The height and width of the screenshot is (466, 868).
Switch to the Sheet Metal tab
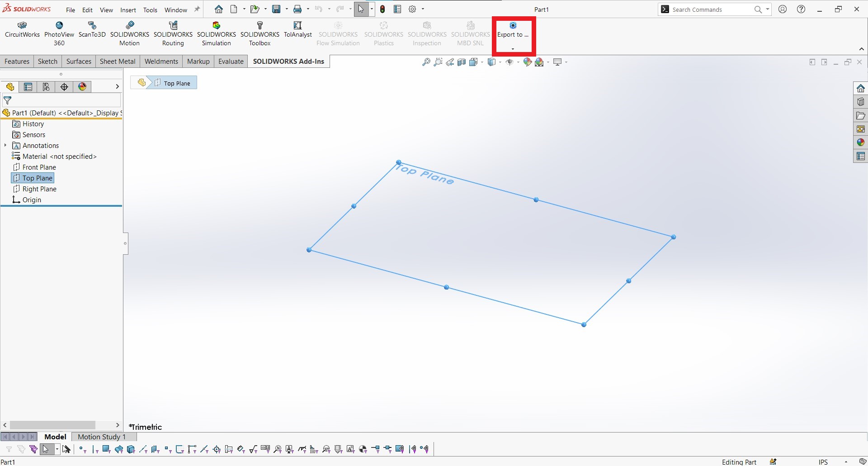118,62
